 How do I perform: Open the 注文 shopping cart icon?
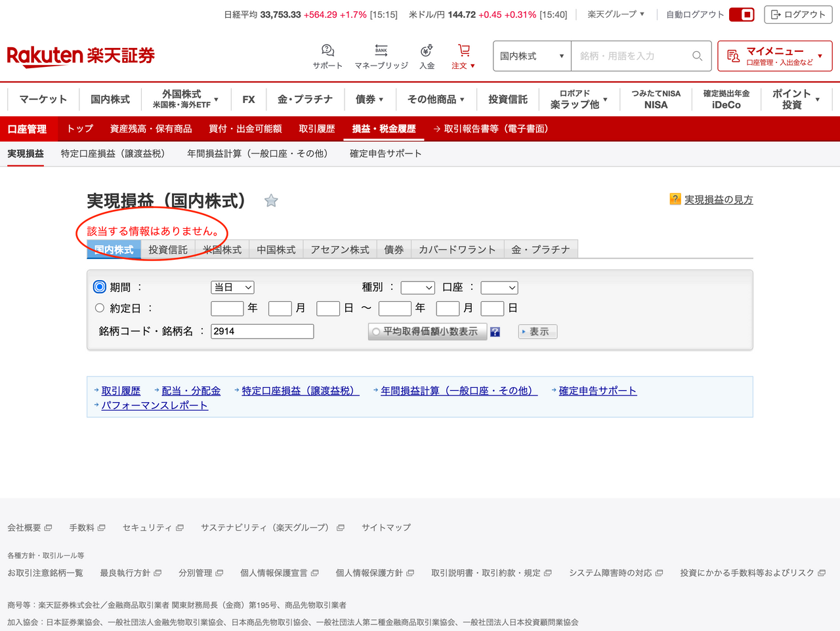[x=463, y=55]
